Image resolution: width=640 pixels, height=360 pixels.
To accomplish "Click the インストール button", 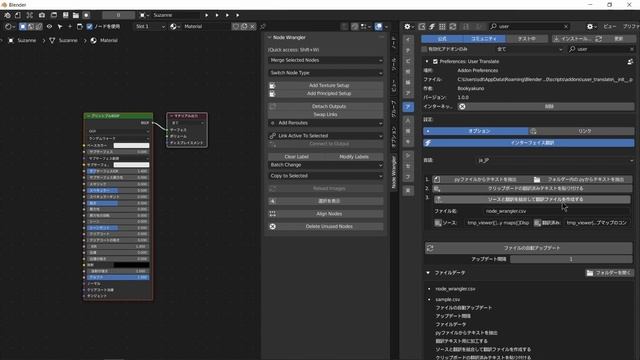I will point(573,39).
